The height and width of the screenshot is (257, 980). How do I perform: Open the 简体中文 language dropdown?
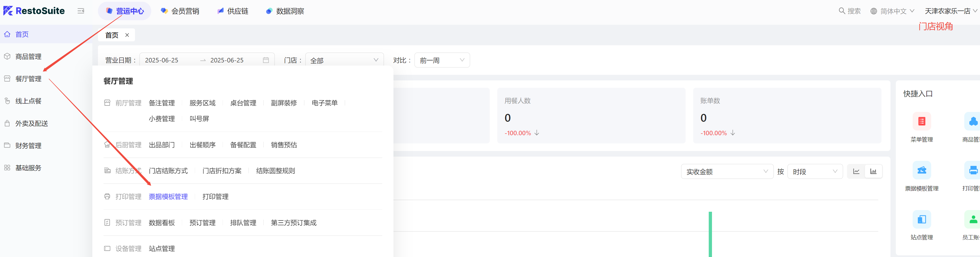[x=897, y=11]
